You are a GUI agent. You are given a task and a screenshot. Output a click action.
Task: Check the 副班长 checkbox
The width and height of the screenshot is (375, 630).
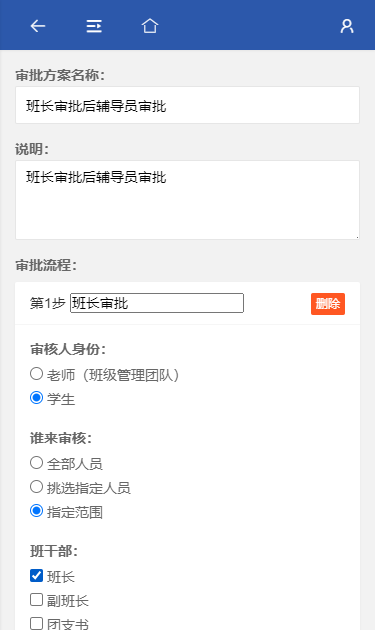pyautogui.click(x=37, y=599)
